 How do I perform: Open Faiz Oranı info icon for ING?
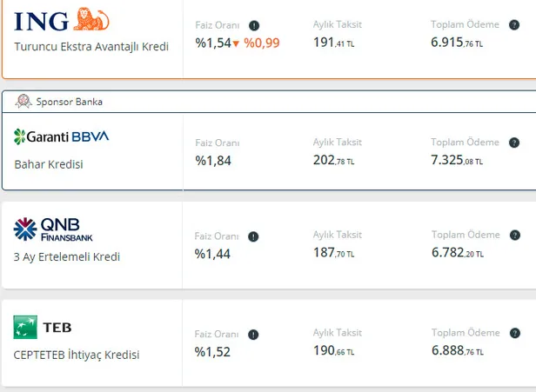(254, 26)
